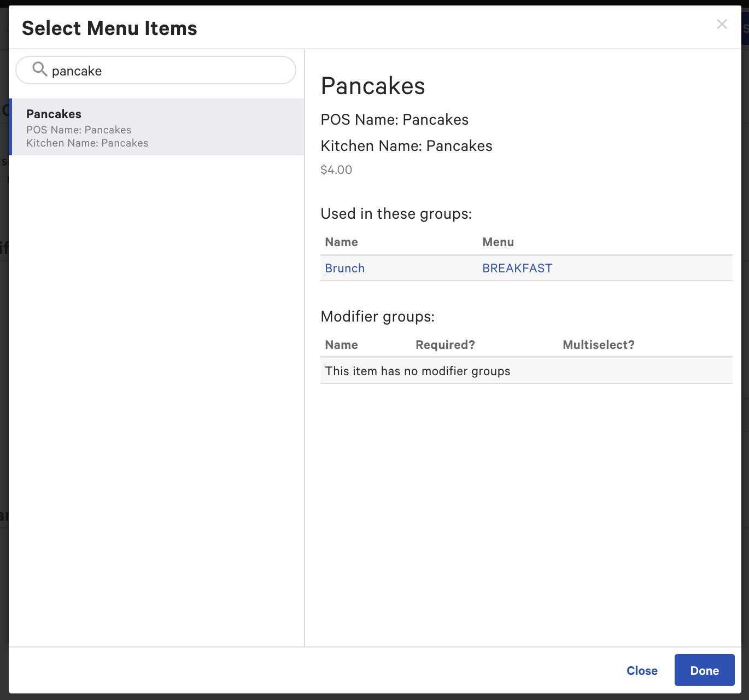This screenshot has height=700, width=749.
Task: Click the magnifying glass search icon
Action: point(39,69)
